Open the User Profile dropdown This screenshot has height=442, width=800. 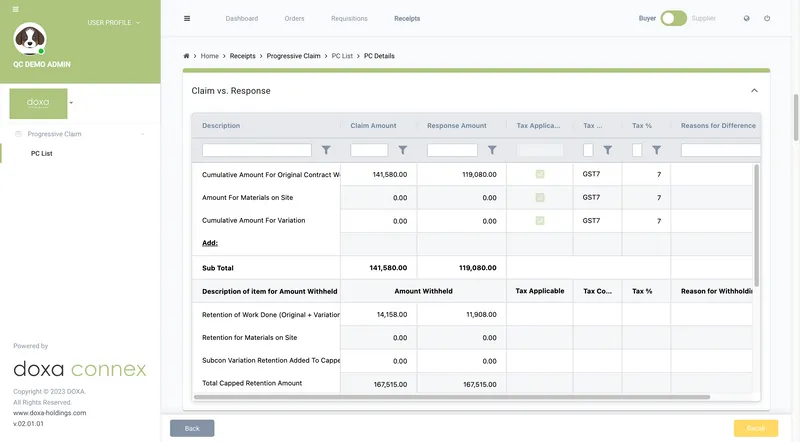(x=114, y=22)
